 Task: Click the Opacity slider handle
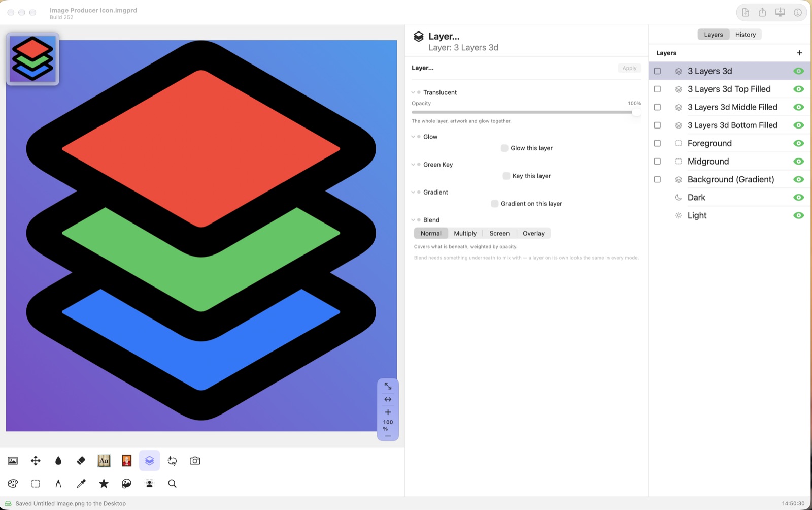click(x=636, y=112)
